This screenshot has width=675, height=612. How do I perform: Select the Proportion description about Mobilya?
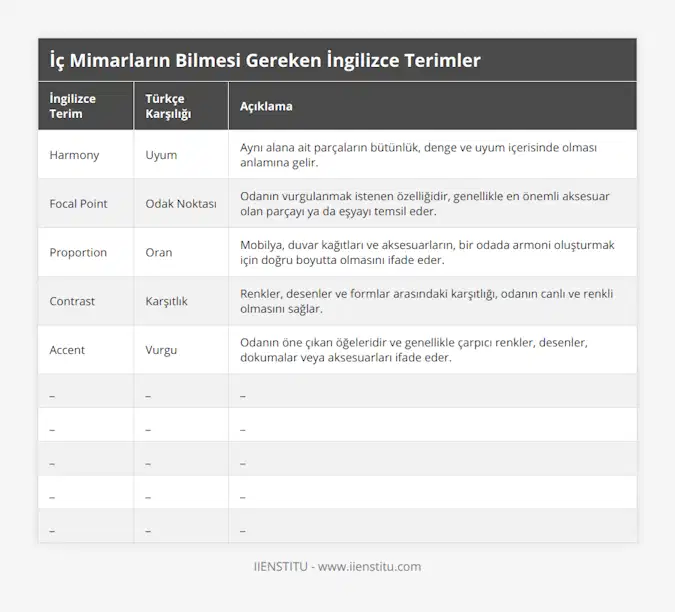tap(427, 252)
